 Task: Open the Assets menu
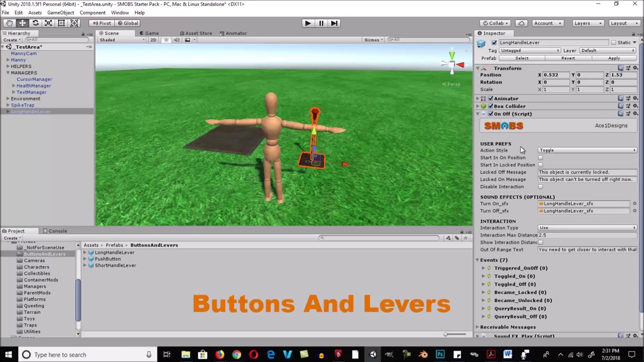(x=35, y=13)
